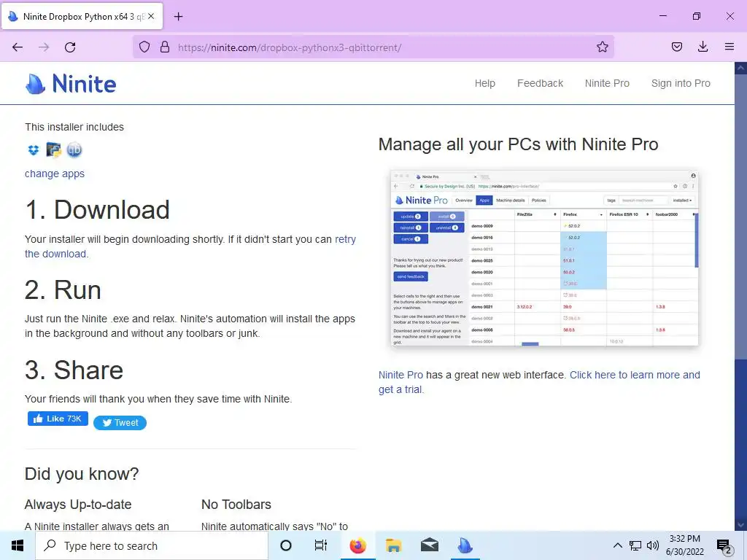
Task: Close the Ninite Dropbox Python tab
Action: pos(151,16)
